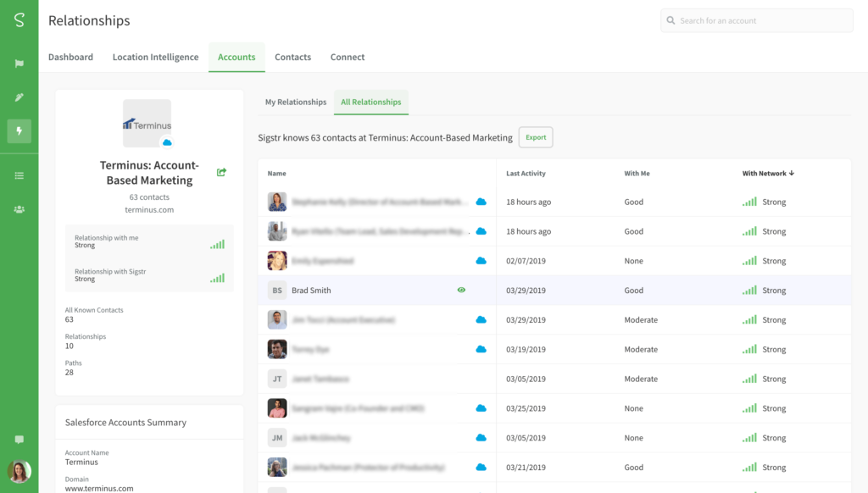The image size is (868, 493).
Task: Click the Terminus: Account-Based Marketing card title
Action: [x=149, y=173]
